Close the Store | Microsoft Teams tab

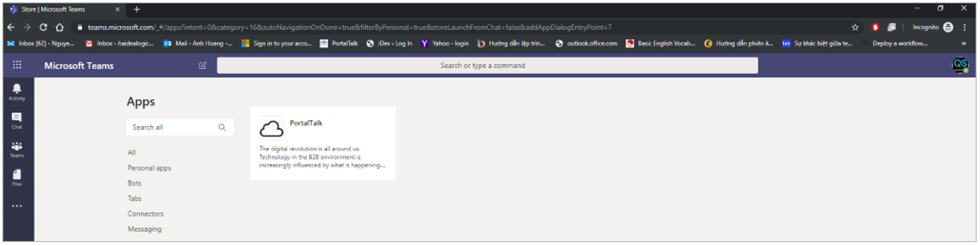click(x=117, y=9)
